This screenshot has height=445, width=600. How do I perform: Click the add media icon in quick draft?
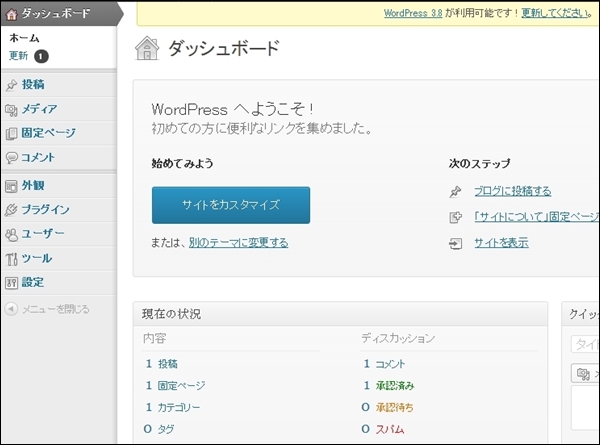point(583,373)
